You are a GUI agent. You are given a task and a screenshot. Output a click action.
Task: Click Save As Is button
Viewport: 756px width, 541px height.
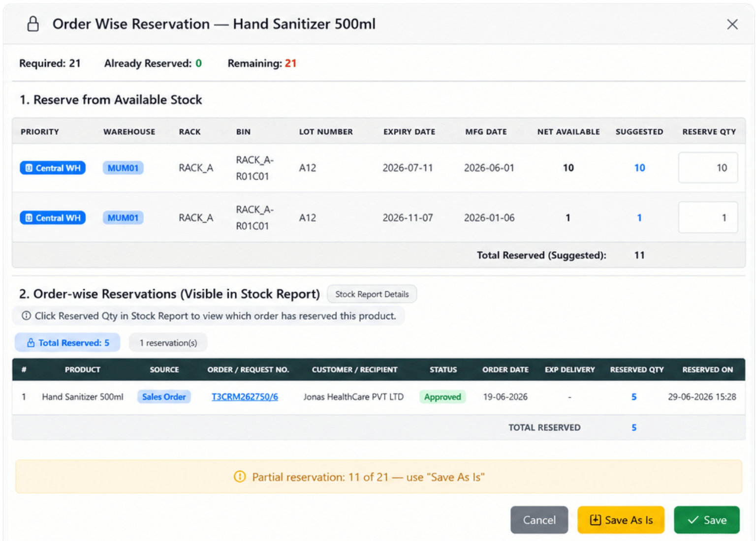point(621,520)
